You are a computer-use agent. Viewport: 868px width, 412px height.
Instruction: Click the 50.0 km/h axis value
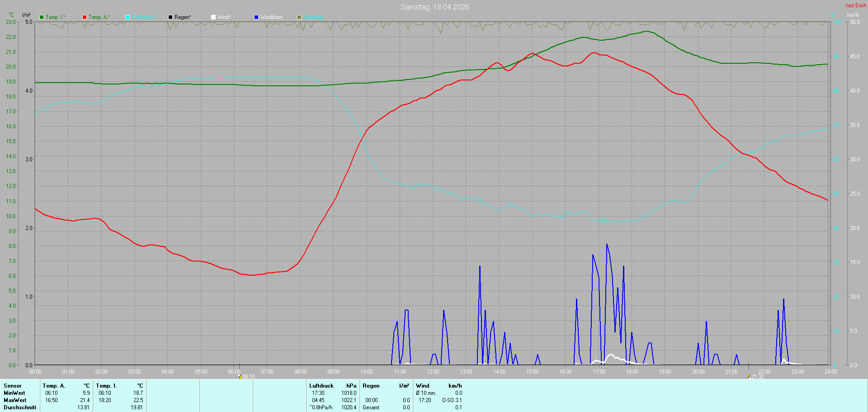coord(855,22)
